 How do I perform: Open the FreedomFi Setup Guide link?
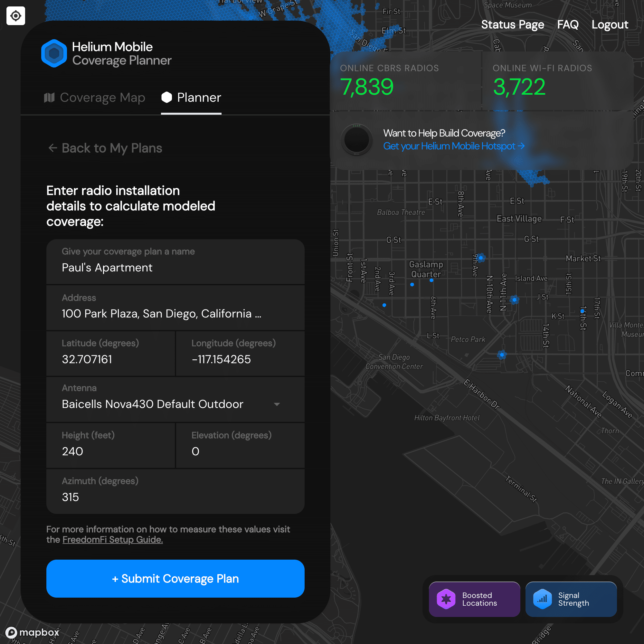coord(113,540)
